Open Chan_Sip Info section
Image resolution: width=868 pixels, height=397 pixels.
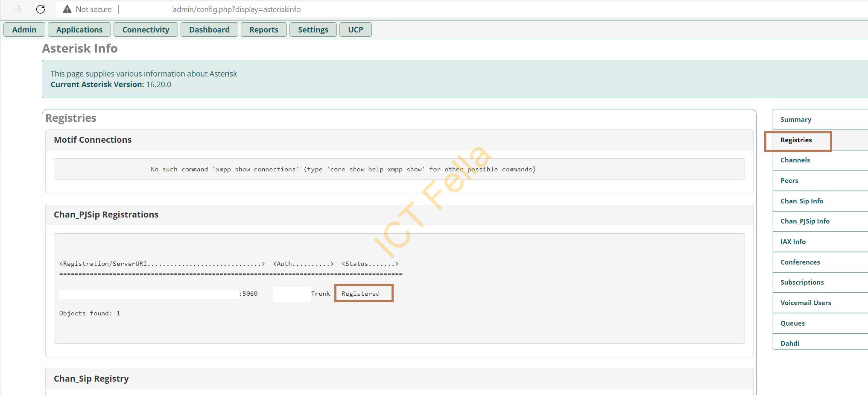click(820, 201)
